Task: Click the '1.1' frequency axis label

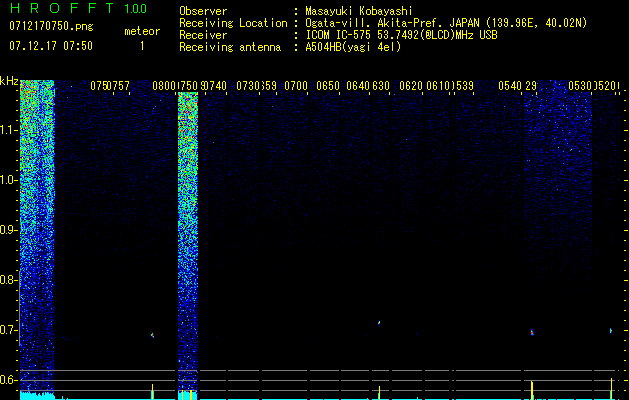Action: click(8, 131)
